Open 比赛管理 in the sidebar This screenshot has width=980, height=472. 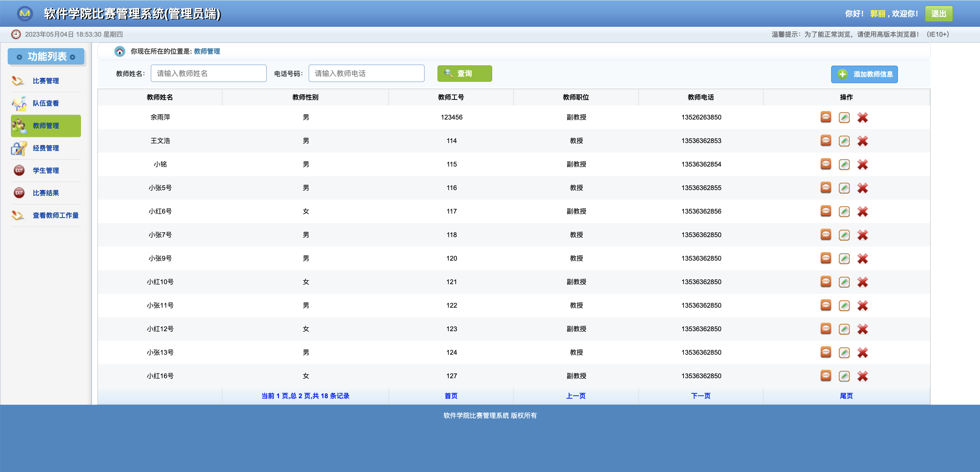point(46,81)
